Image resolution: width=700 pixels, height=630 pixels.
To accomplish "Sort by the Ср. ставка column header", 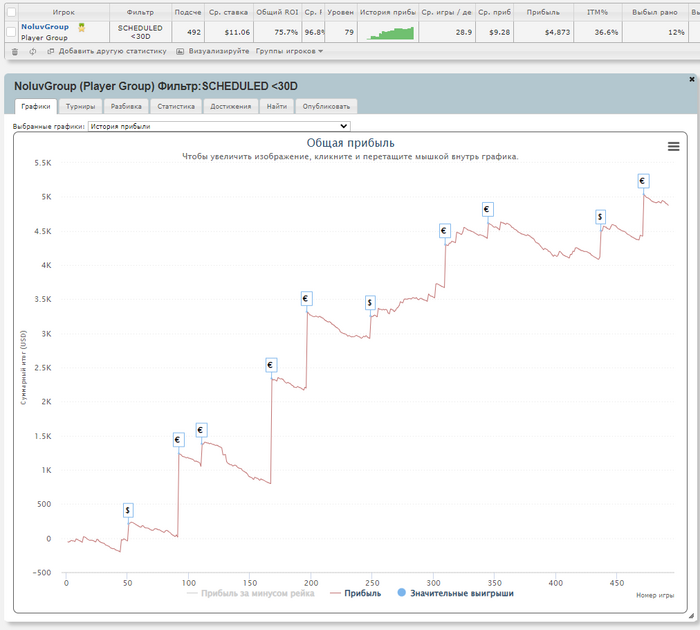I will coord(229,13).
